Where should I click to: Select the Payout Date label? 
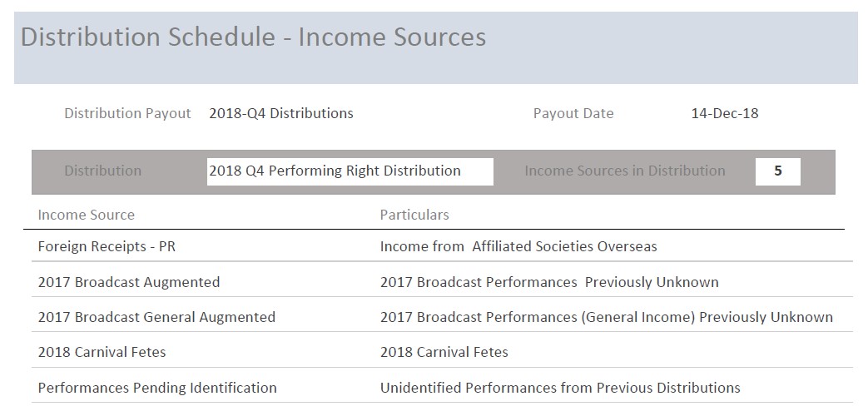pos(573,113)
